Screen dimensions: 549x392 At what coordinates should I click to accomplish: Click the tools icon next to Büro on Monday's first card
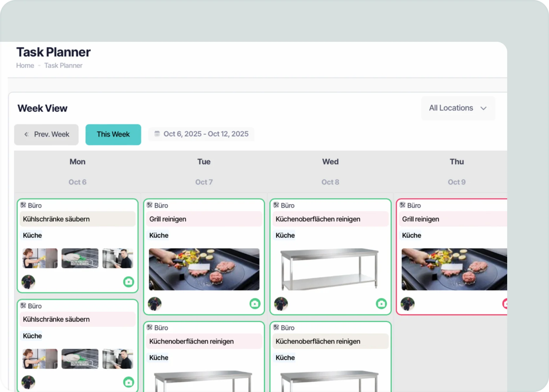tap(23, 205)
